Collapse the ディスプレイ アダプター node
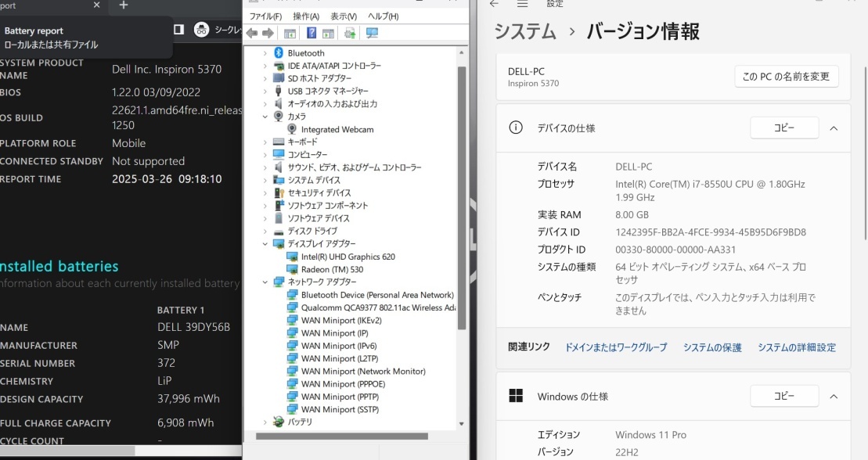The width and height of the screenshot is (868, 460). tap(265, 244)
